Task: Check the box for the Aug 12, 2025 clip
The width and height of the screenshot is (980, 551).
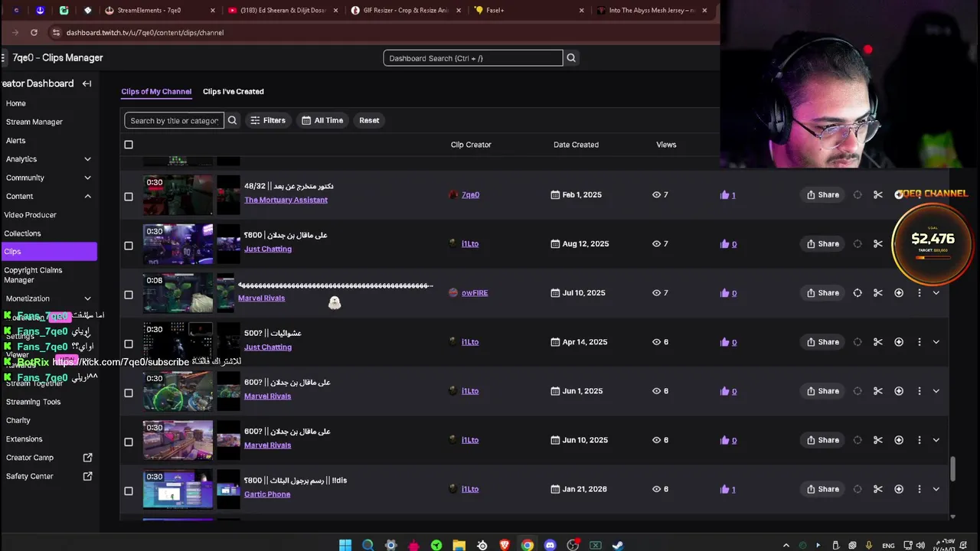Action: [129, 246]
